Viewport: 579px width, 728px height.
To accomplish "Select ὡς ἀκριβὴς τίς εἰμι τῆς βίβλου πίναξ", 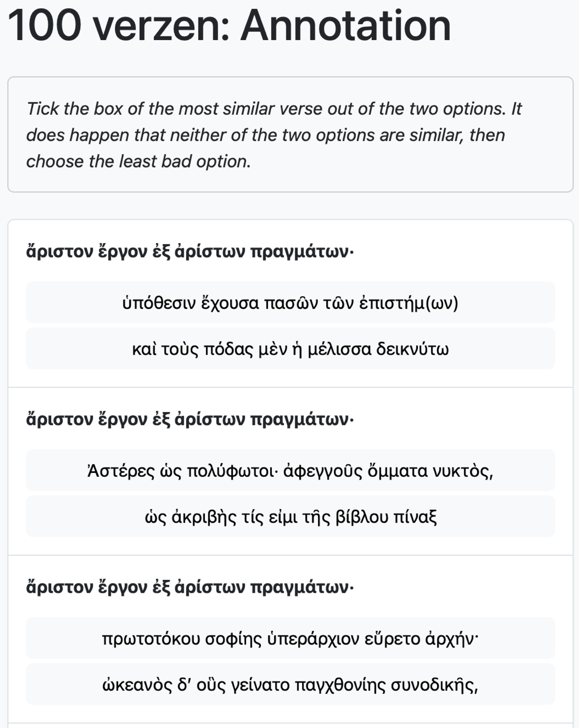I will tap(290, 517).
